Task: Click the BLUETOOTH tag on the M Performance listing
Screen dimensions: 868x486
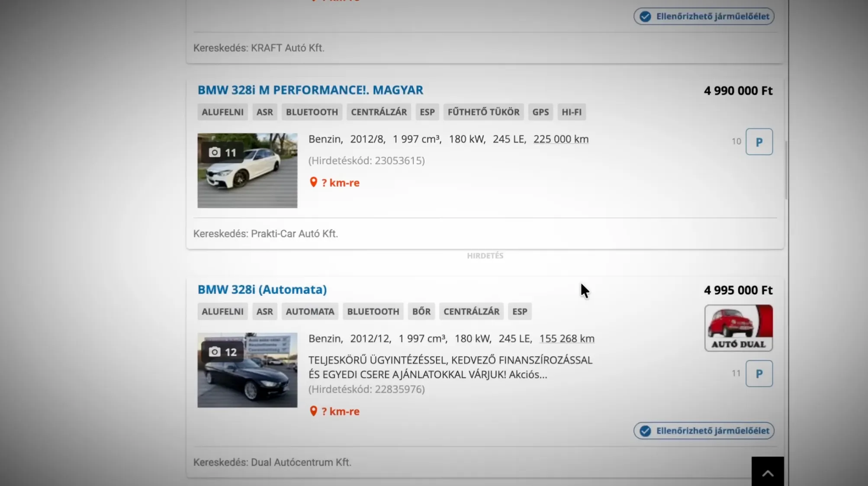Action: click(x=312, y=112)
